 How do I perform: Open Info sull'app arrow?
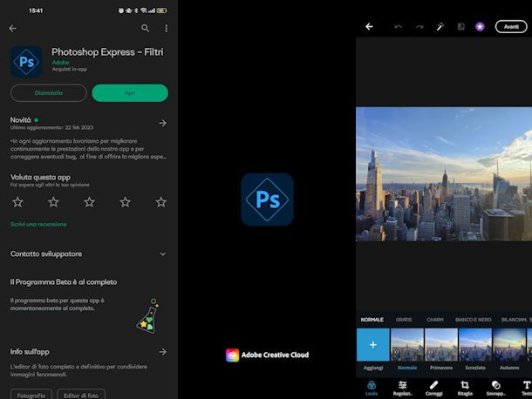click(163, 352)
